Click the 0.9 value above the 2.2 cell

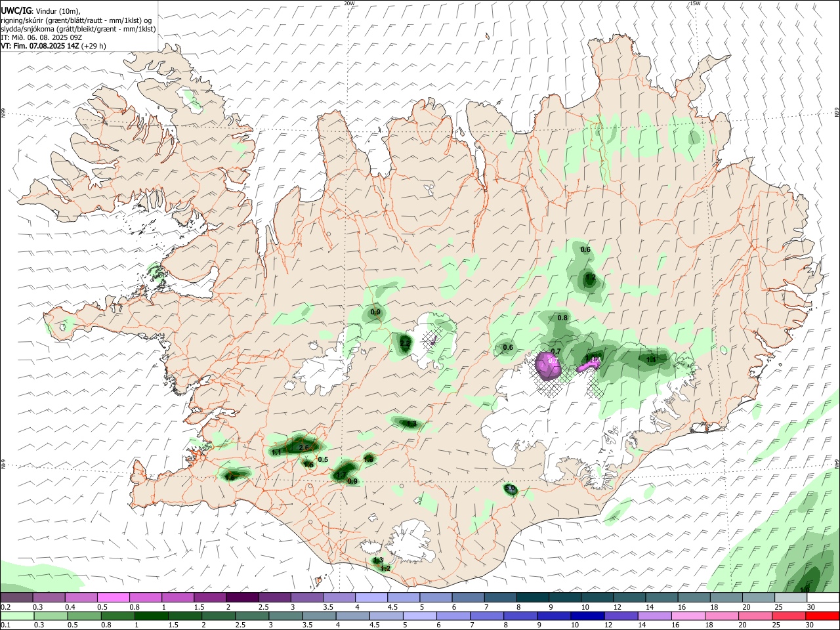click(375, 312)
